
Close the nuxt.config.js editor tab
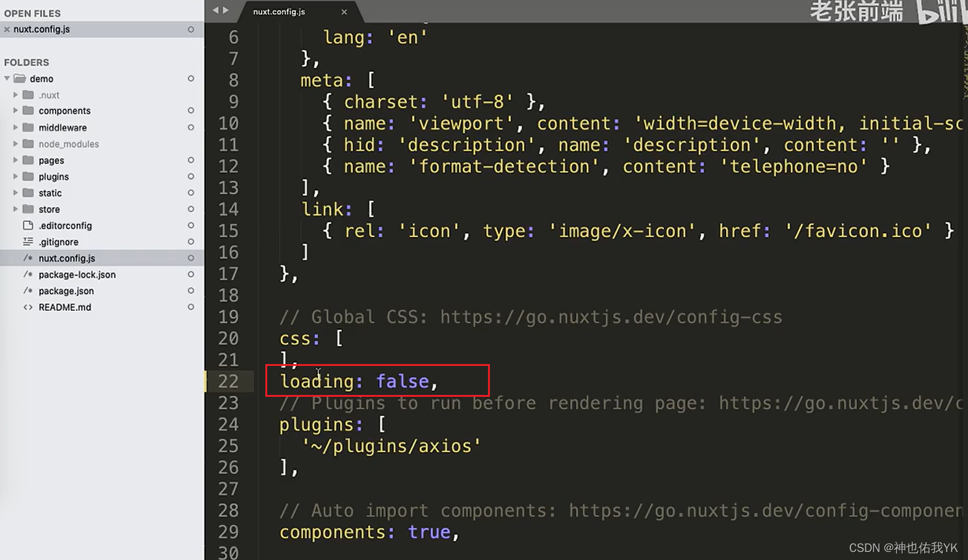344,12
